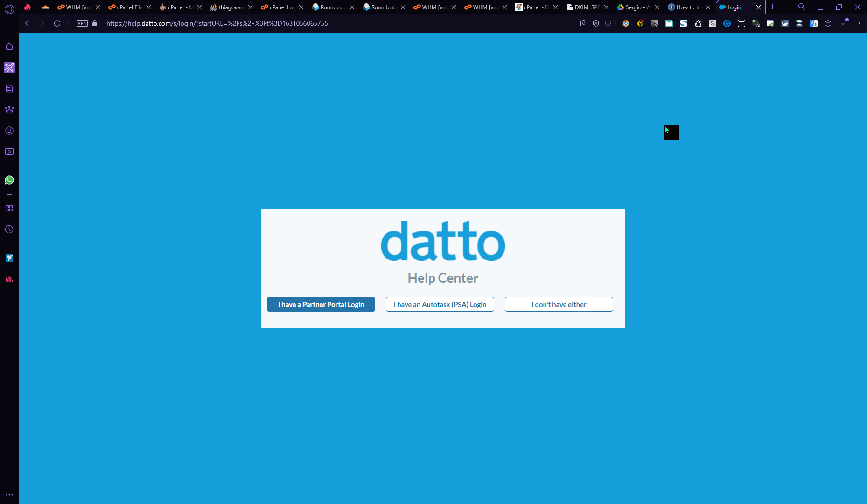Viewport: 867px width, 504px height.
Task: Open the white recycle arrows extension
Action: click(x=698, y=23)
